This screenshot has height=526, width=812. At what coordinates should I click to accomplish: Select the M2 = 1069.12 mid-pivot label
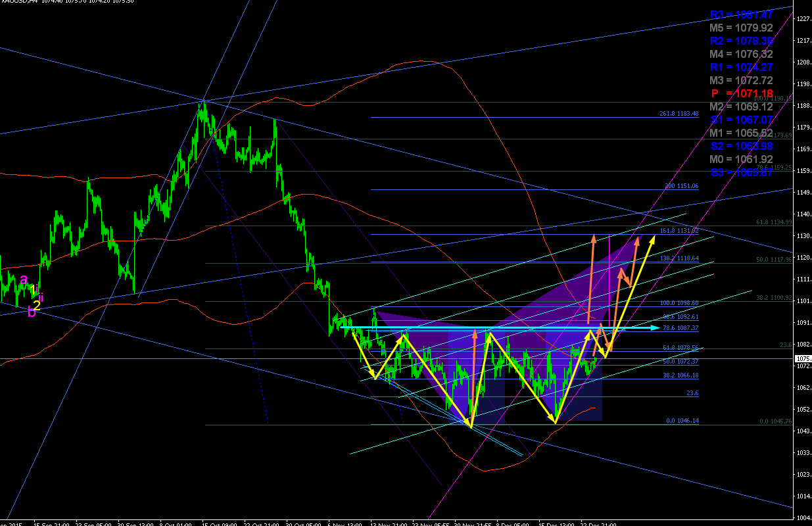tap(741, 107)
